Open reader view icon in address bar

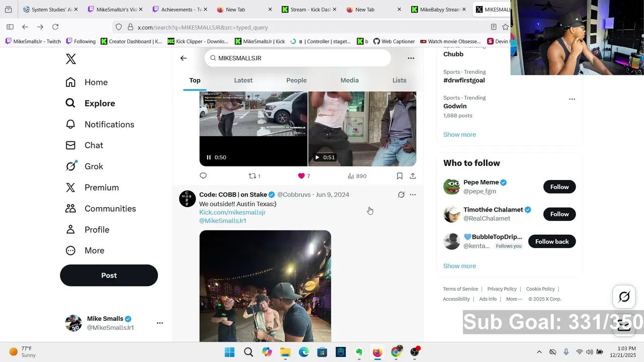494,27
